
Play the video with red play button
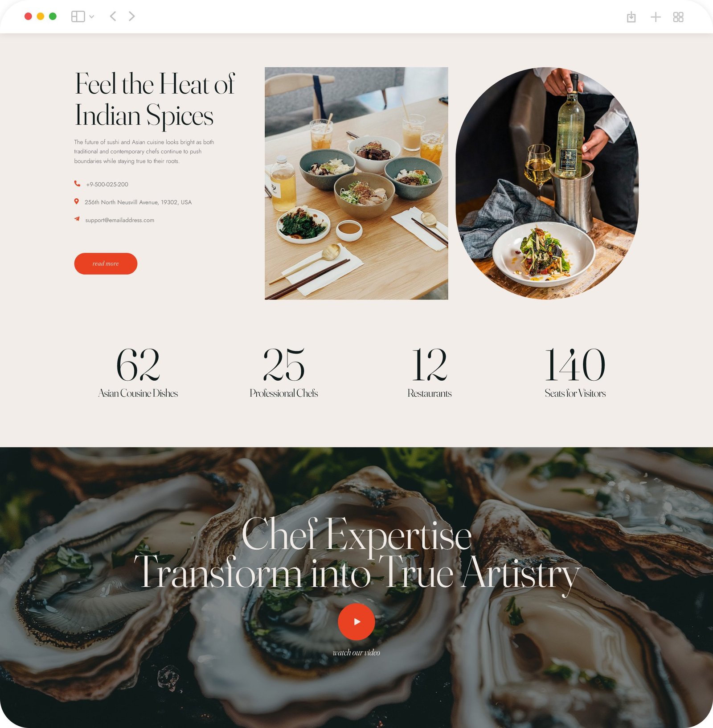356,621
